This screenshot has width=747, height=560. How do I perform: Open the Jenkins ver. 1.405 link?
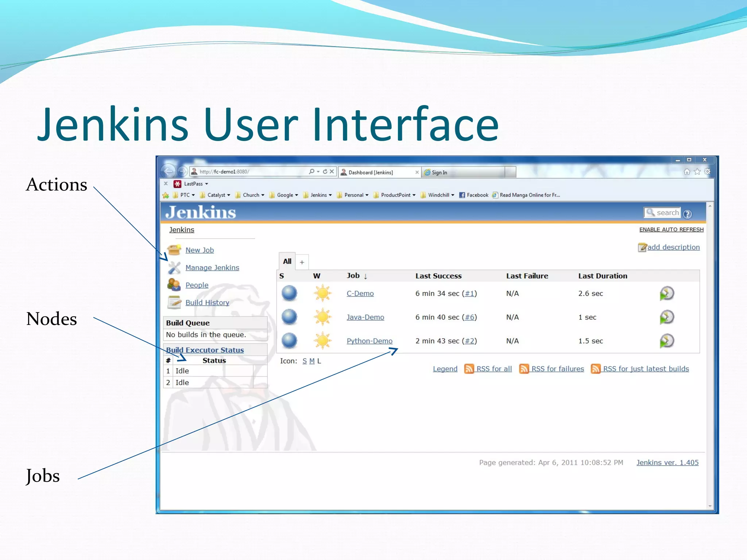(x=667, y=463)
